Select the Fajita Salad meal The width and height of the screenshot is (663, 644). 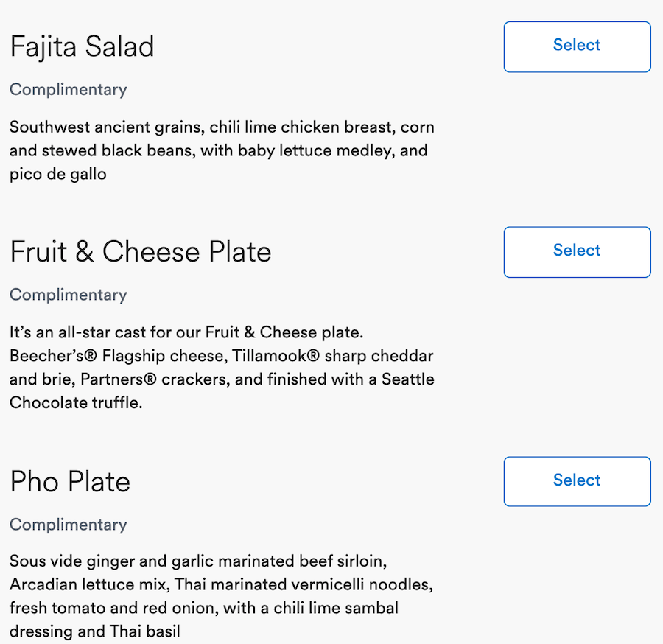[x=577, y=46]
